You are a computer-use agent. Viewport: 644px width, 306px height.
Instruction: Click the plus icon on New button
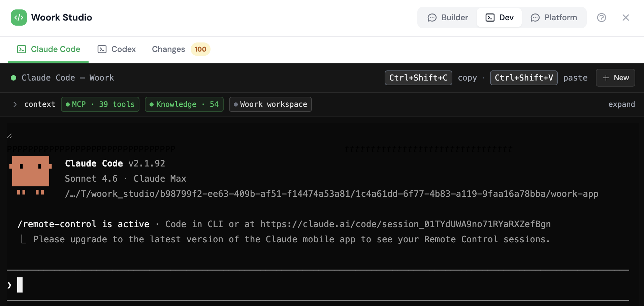606,78
